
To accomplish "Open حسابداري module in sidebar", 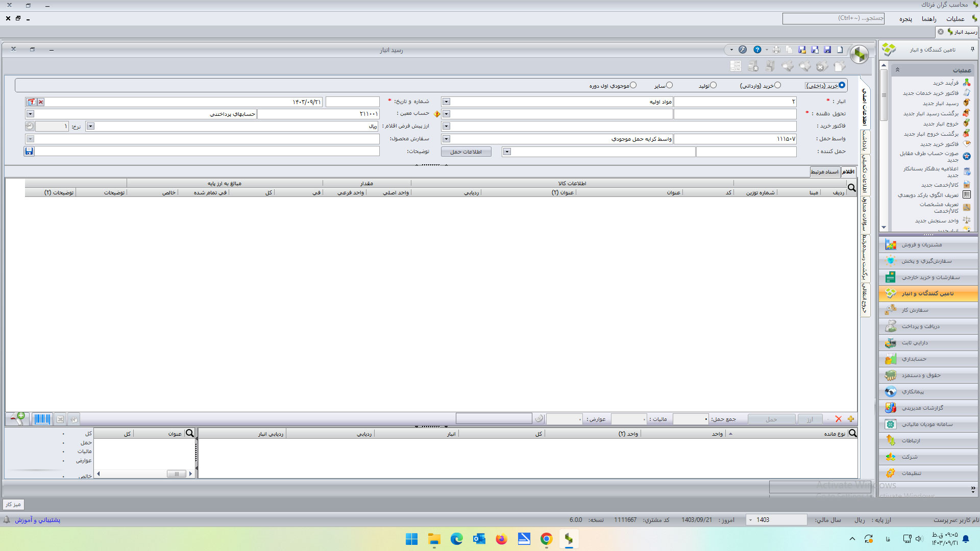I will pyautogui.click(x=914, y=359).
